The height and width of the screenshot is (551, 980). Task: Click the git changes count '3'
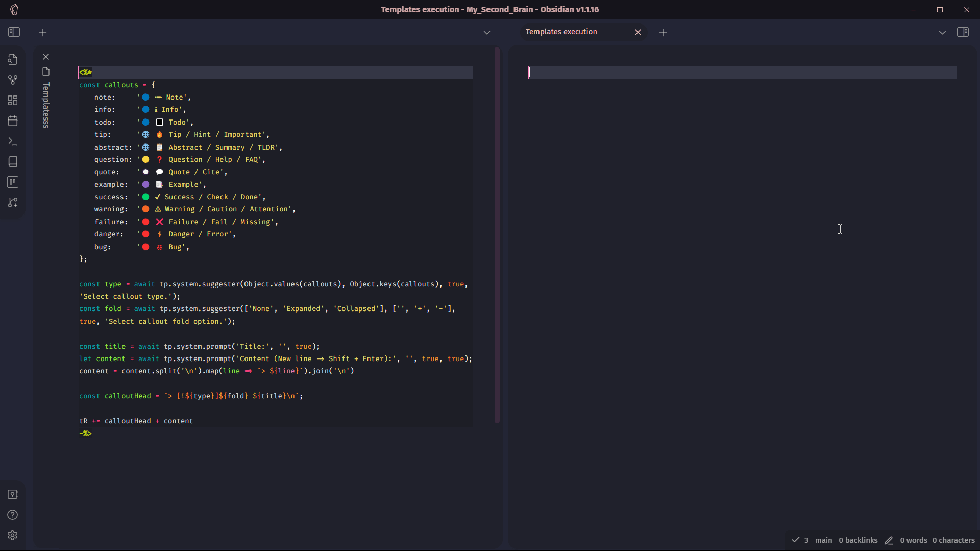pyautogui.click(x=806, y=540)
